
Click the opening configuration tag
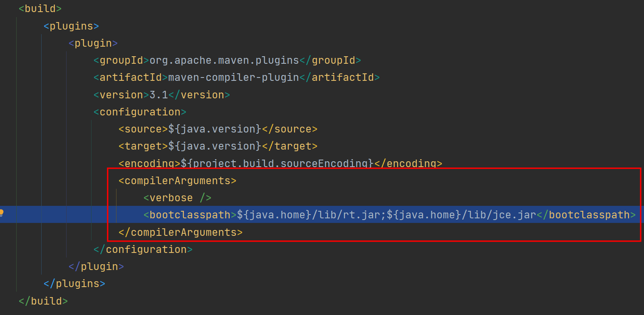(139, 112)
